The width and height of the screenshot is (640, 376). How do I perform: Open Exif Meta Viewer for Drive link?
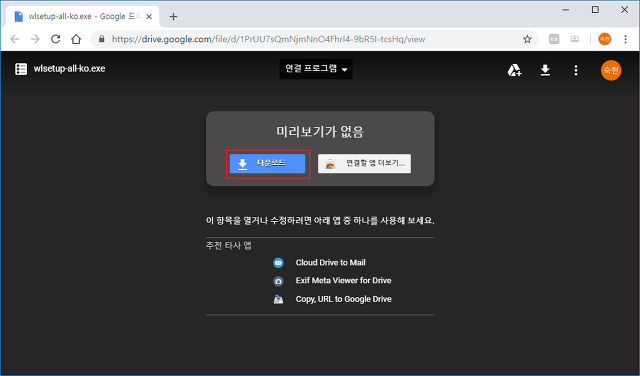tap(343, 281)
